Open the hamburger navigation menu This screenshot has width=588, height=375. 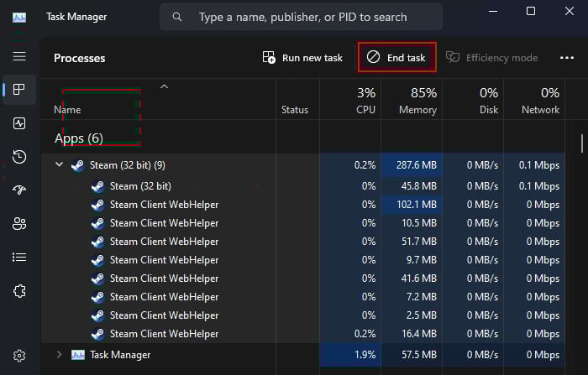pos(19,56)
